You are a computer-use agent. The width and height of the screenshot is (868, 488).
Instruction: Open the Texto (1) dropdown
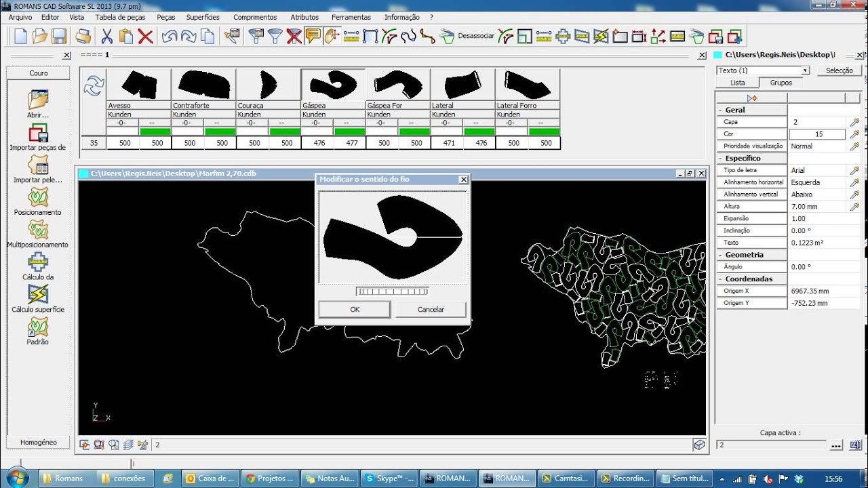(x=805, y=70)
